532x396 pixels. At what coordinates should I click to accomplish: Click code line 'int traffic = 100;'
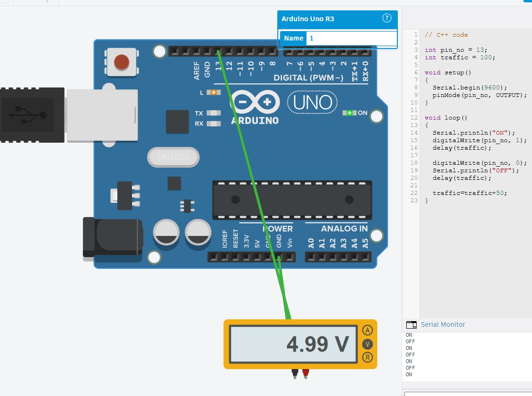tap(459, 57)
